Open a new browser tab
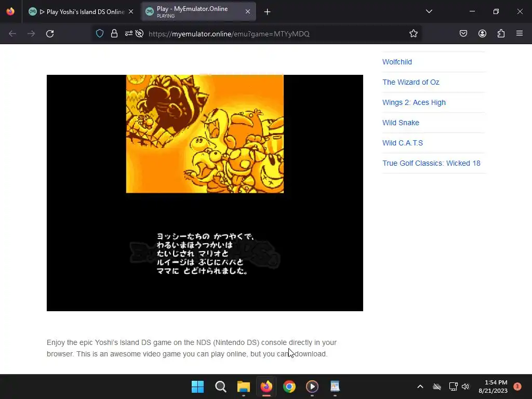This screenshot has height=399, width=532. coord(268,12)
